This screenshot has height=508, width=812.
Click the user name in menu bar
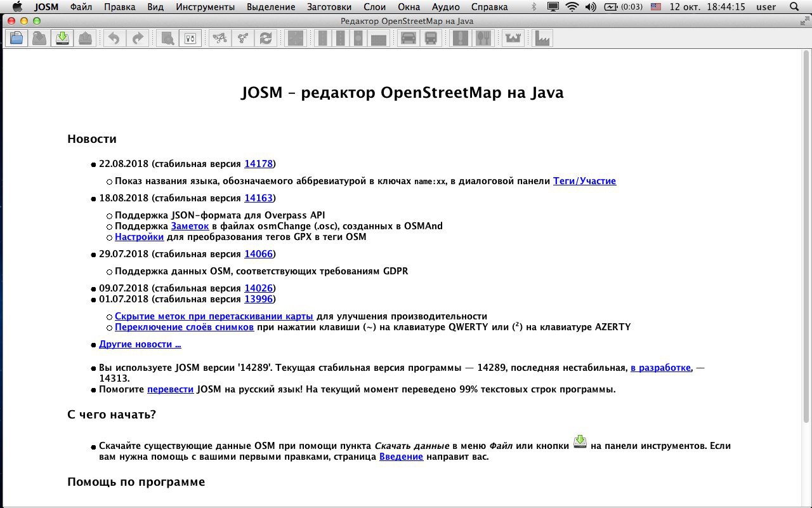(766, 7)
